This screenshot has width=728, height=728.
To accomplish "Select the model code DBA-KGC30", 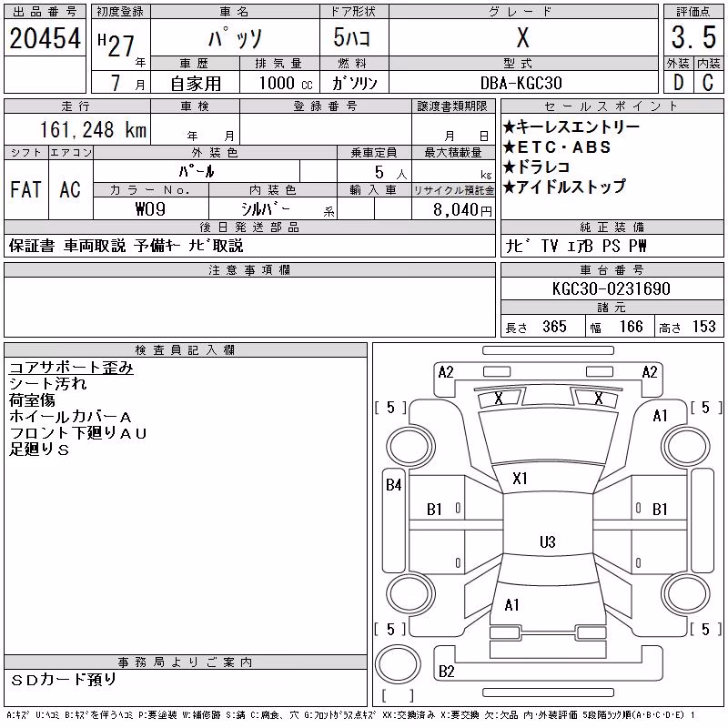I will (x=521, y=83).
